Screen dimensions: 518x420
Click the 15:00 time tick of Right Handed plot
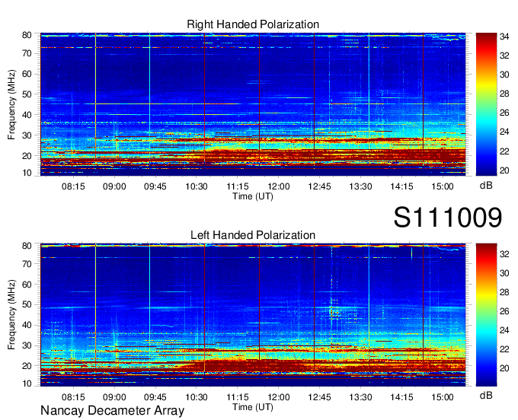(443, 186)
